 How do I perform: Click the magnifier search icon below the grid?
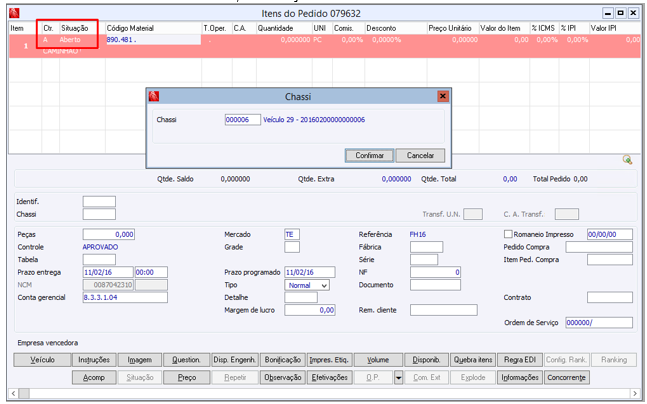click(x=627, y=160)
